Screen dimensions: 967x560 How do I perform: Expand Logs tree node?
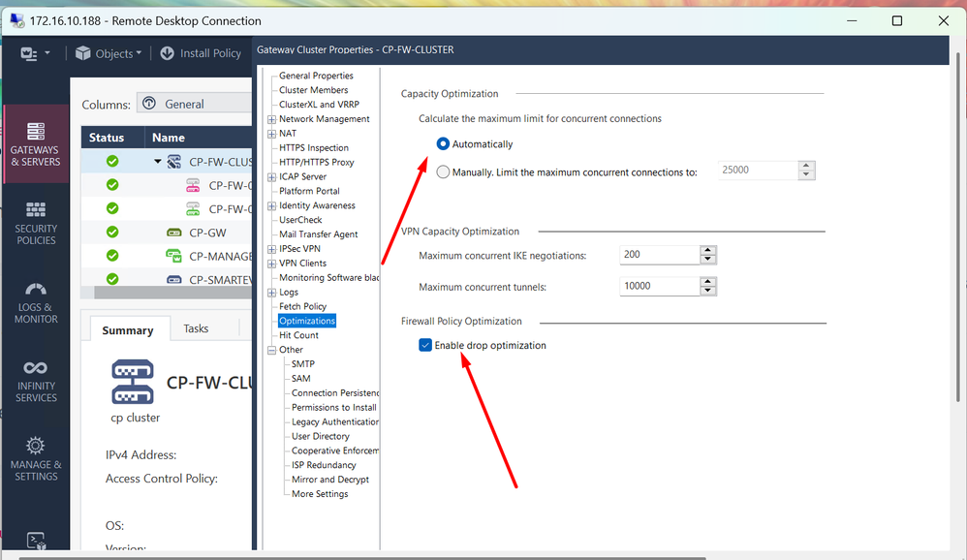(271, 293)
